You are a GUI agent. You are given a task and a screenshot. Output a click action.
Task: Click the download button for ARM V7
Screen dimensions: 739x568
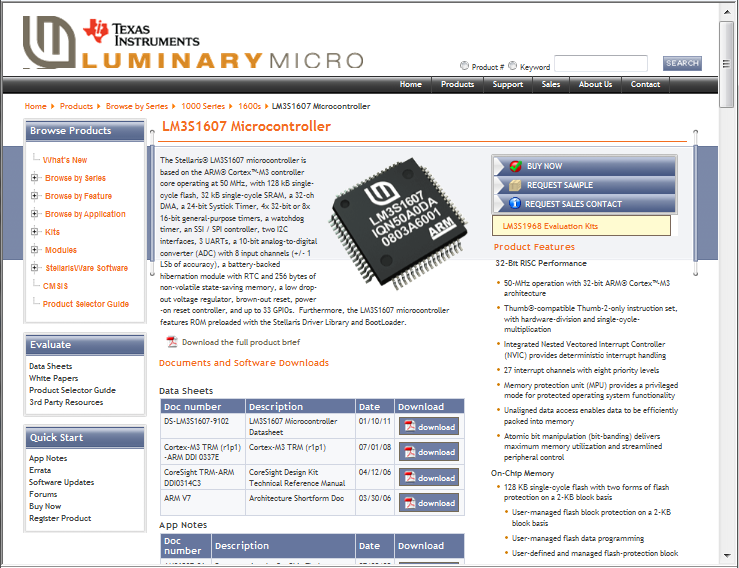click(x=429, y=502)
